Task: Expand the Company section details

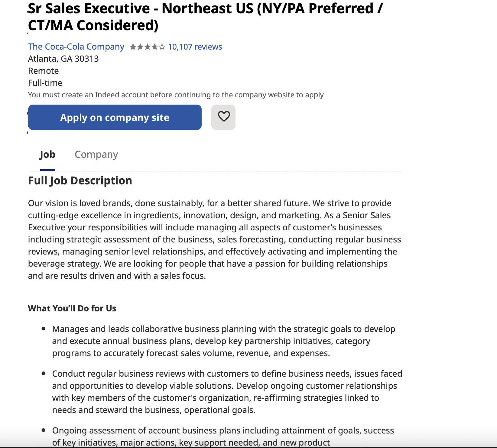Action: 96,154
